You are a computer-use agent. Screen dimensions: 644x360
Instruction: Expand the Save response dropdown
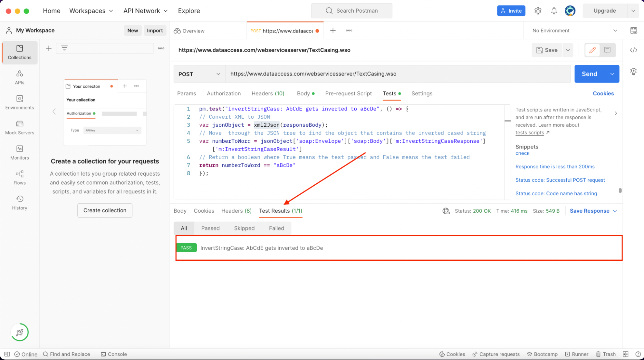pos(616,210)
